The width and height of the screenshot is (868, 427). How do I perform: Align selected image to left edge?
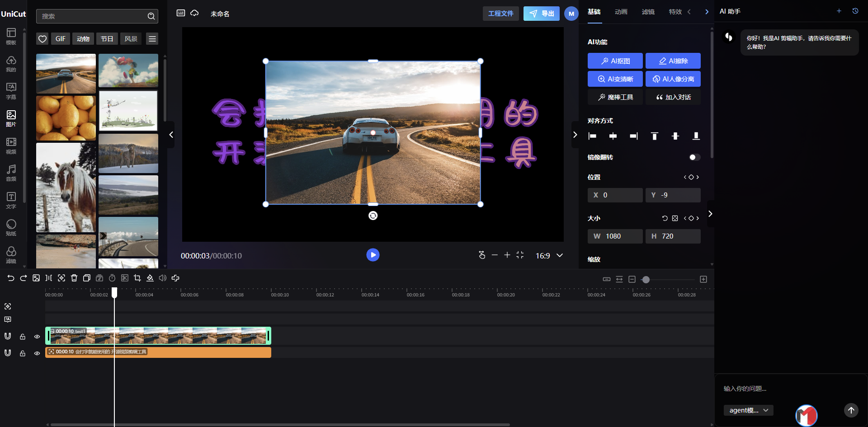tap(592, 136)
